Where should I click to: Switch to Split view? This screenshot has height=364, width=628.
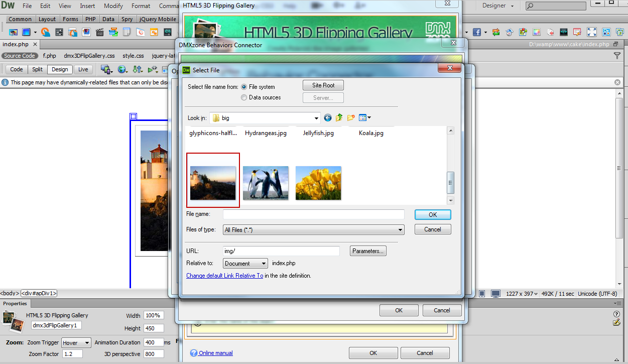click(37, 70)
